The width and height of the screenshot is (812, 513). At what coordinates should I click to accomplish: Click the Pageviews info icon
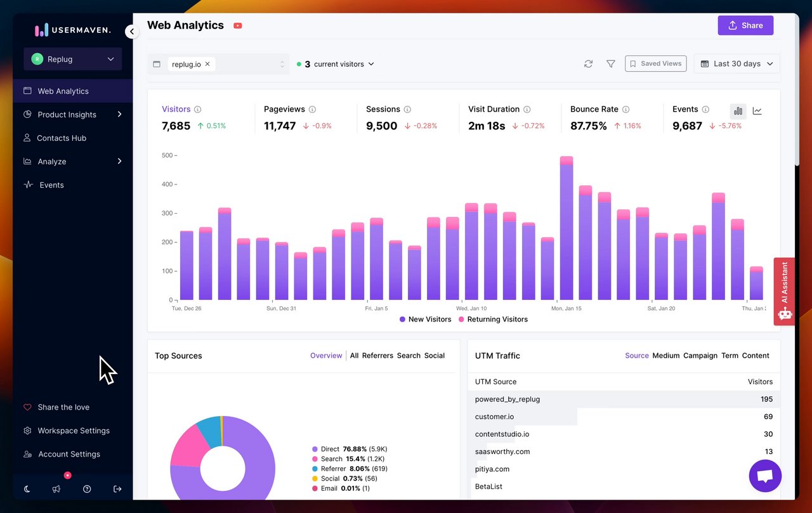(312, 110)
